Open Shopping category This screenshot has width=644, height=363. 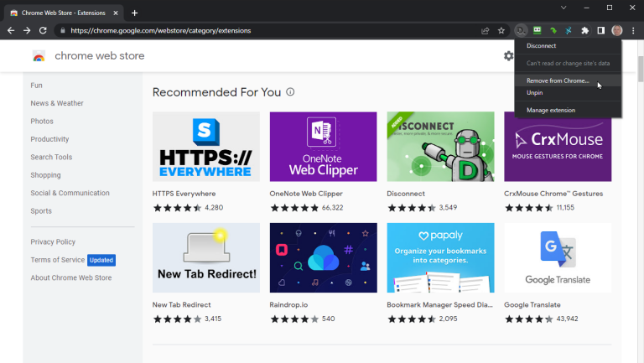coord(45,175)
